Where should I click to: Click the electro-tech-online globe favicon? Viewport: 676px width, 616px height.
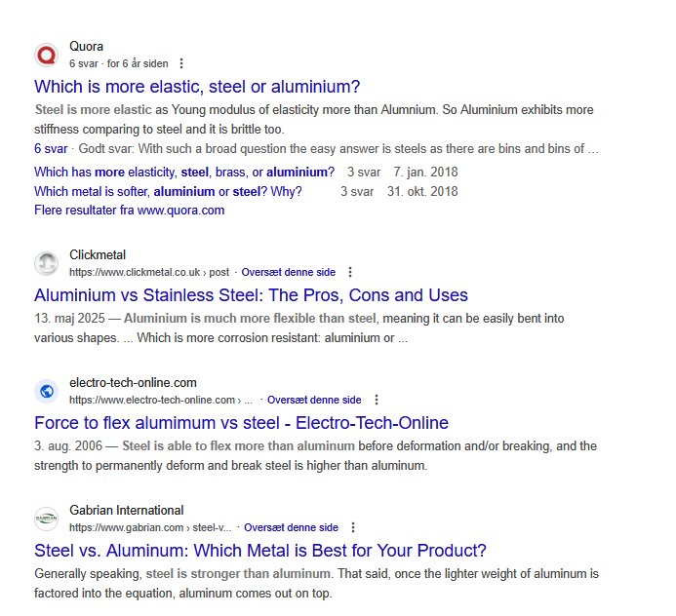coord(46,391)
